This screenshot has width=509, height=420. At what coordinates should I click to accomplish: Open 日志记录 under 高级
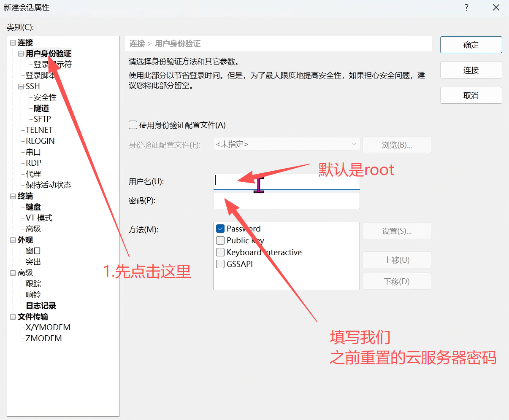[41, 306]
